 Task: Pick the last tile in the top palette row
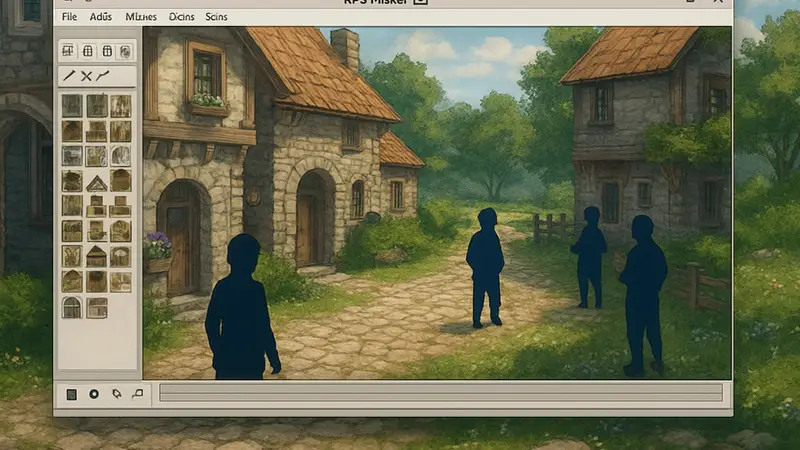click(121, 106)
